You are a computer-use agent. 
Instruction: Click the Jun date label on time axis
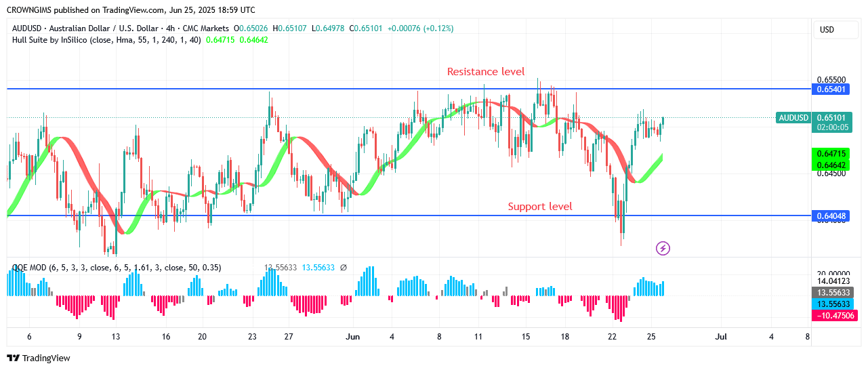[353, 336]
